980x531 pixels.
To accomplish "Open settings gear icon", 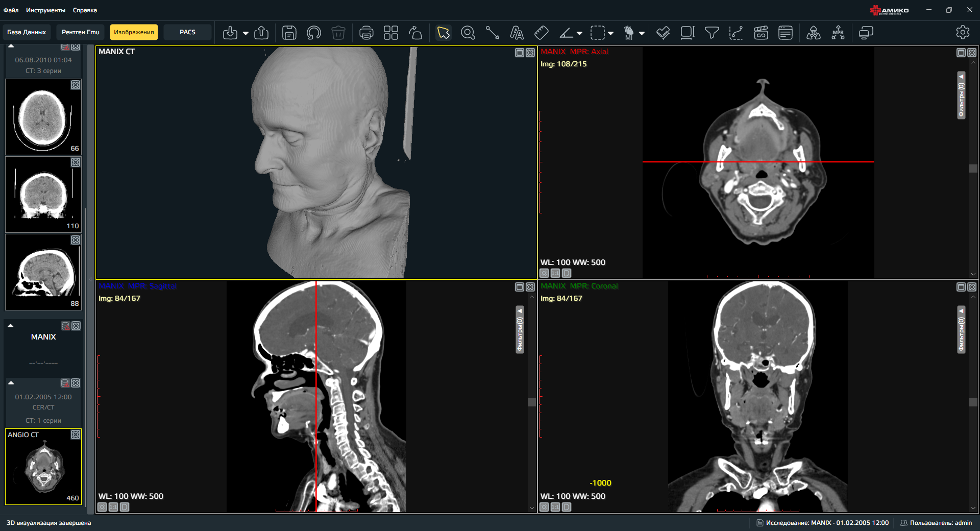I will coord(963,32).
